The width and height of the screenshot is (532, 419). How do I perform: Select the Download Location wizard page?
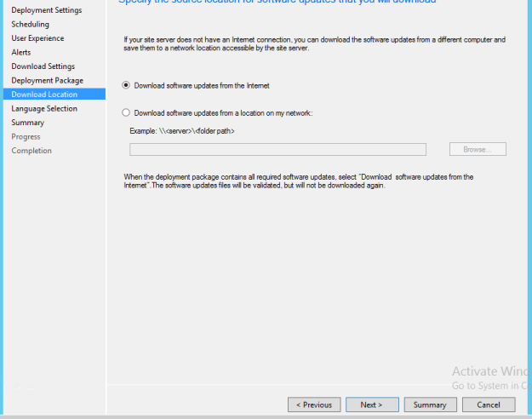(54, 94)
